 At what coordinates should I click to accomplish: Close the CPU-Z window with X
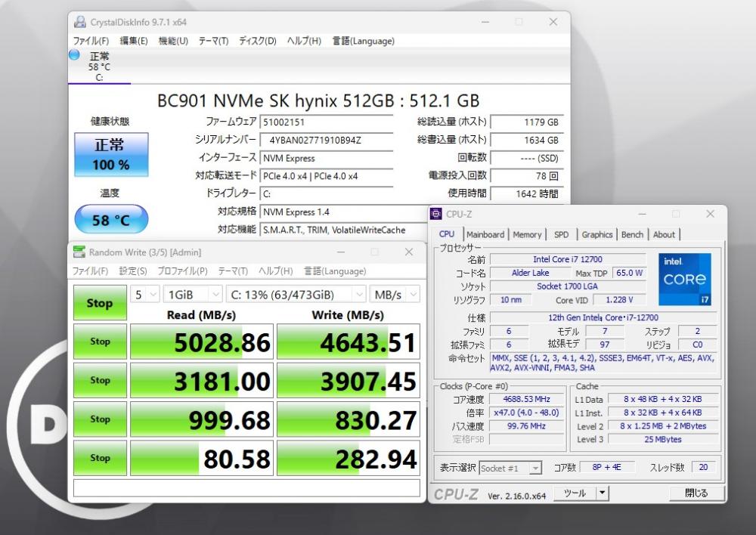710,215
